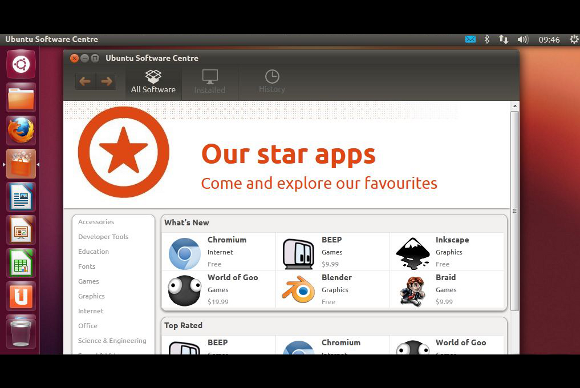Open the Science & Engineering category
This screenshot has width=580, height=388.
point(112,341)
